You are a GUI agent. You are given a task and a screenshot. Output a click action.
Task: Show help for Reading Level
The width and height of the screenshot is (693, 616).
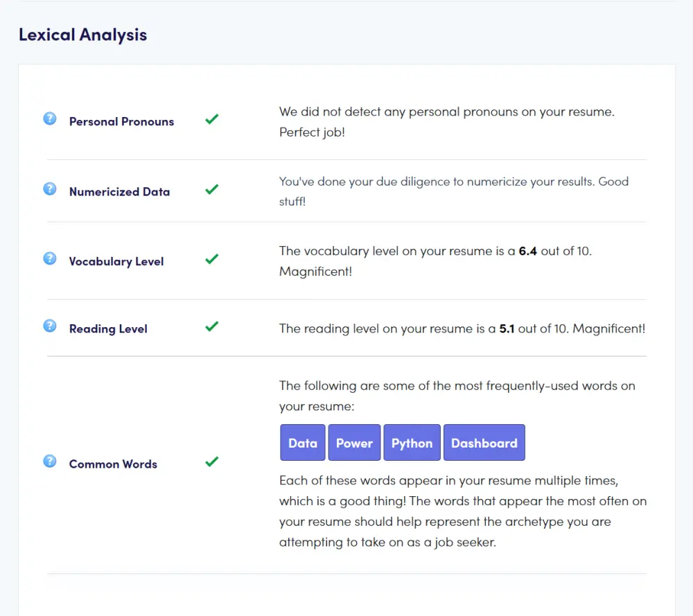click(x=50, y=326)
